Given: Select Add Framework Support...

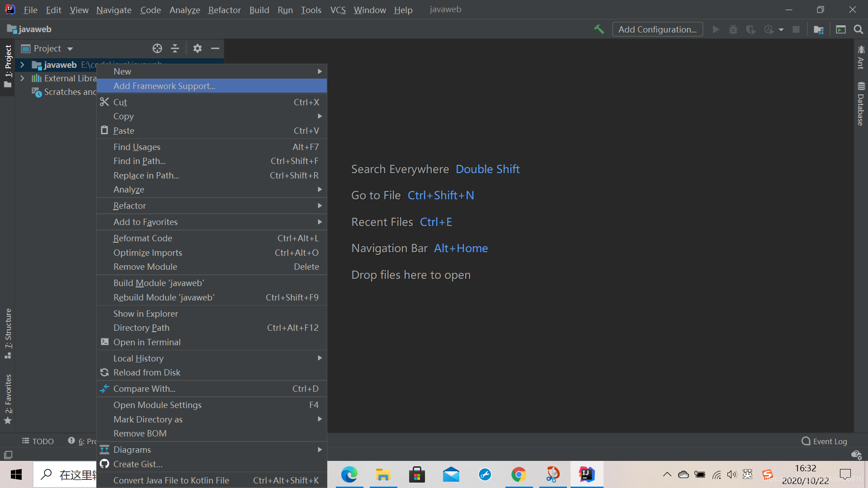Looking at the screenshot, I should (x=212, y=86).
